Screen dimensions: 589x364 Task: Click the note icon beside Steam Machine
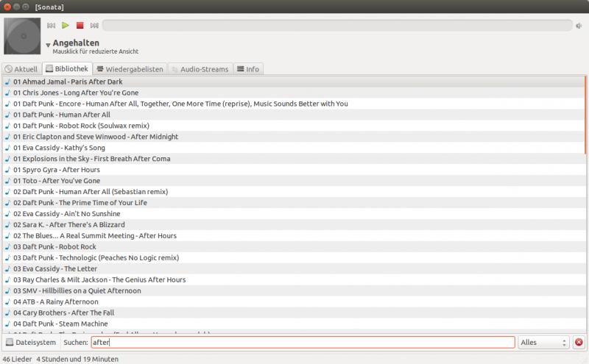coord(7,324)
